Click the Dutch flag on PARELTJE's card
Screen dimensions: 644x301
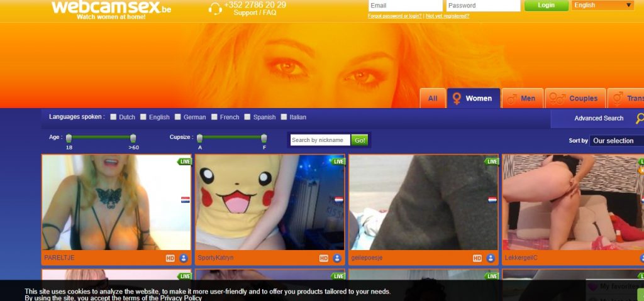(x=186, y=200)
